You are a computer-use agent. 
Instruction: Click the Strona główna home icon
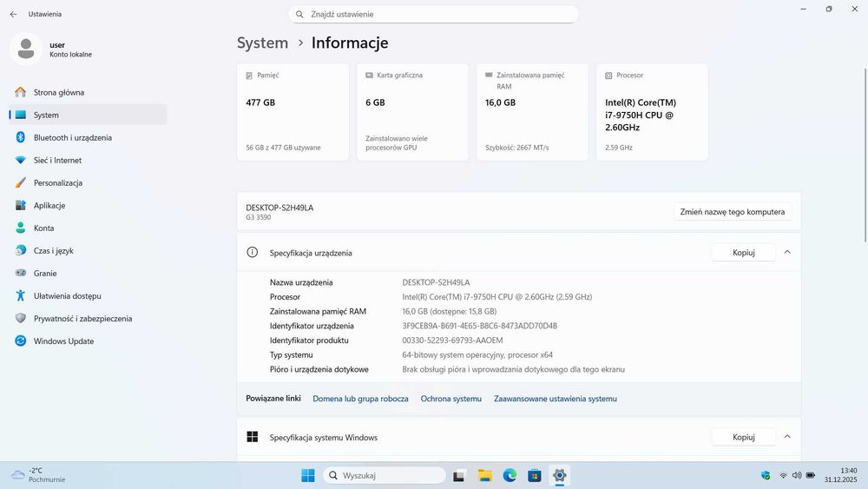(21, 92)
